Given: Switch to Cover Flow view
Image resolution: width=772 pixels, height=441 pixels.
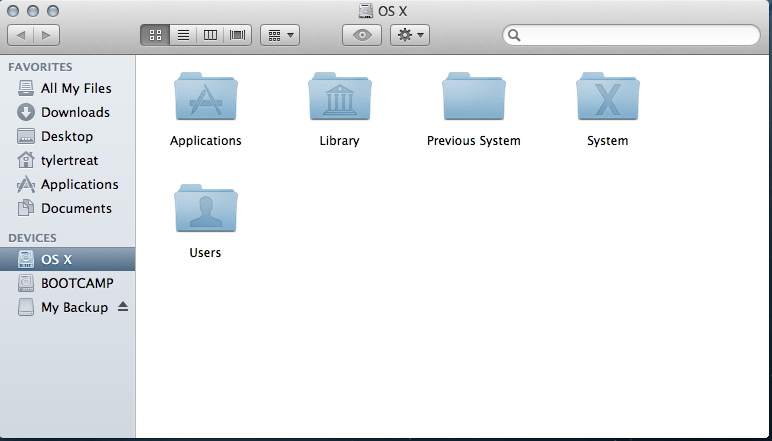Looking at the screenshot, I should 237,35.
